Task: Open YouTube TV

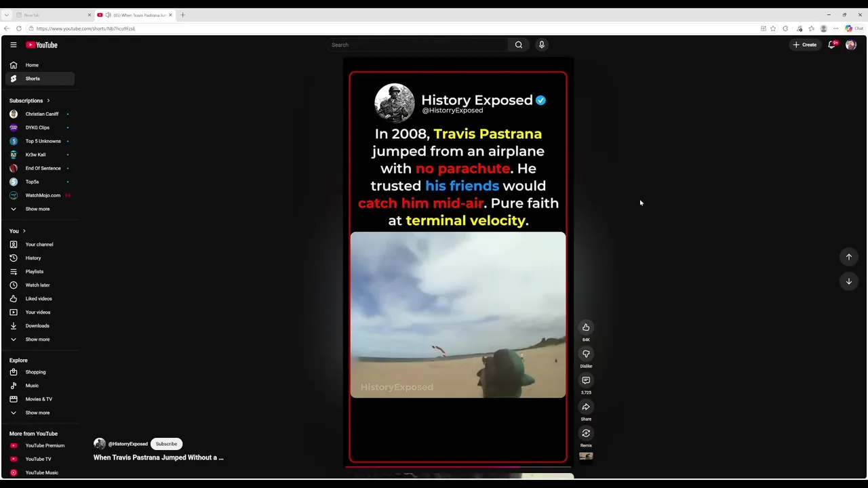Action: [x=40, y=459]
